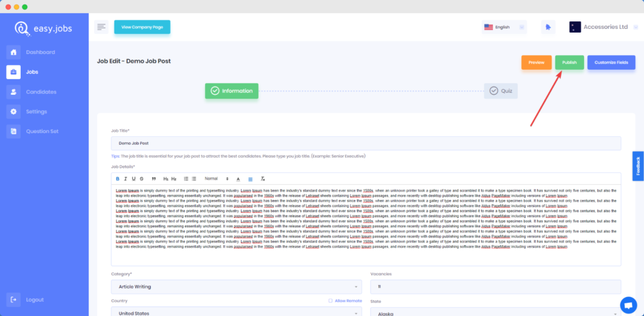Open the text color picker

click(x=238, y=179)
